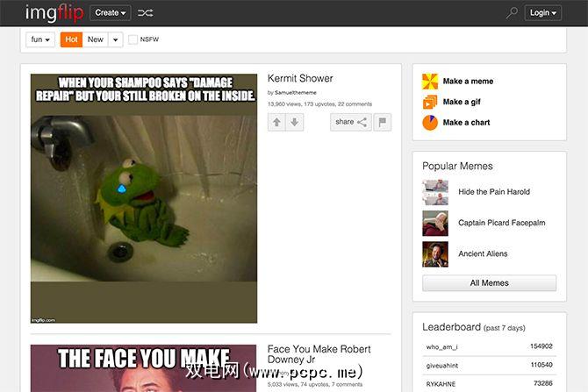Viewport: 588px width, 392px height.
Task: Share the Kermit Shower meme
Action: [x=351, y=122]
